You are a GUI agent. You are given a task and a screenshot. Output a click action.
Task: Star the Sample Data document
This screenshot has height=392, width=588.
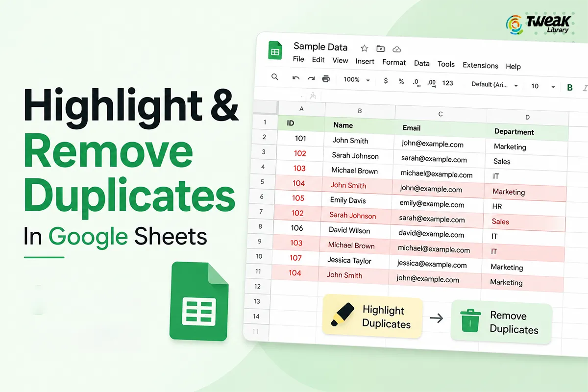point(364,48)
